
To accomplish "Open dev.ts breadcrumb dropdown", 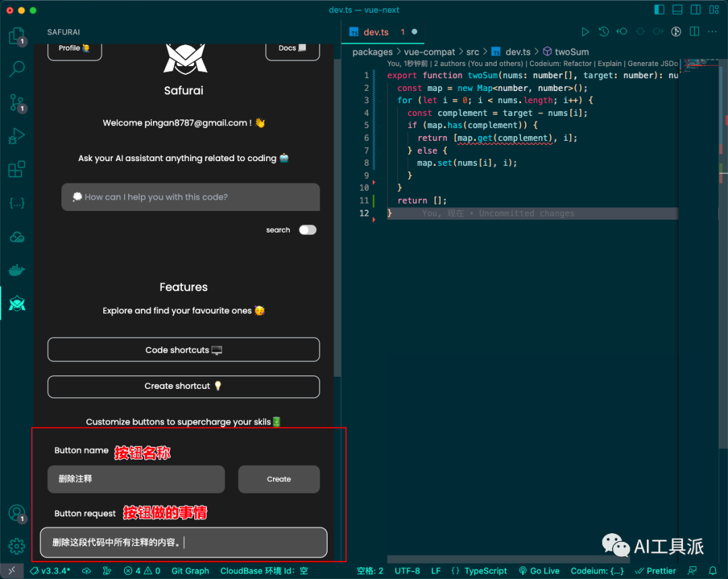I will click(x=511, y=52).
